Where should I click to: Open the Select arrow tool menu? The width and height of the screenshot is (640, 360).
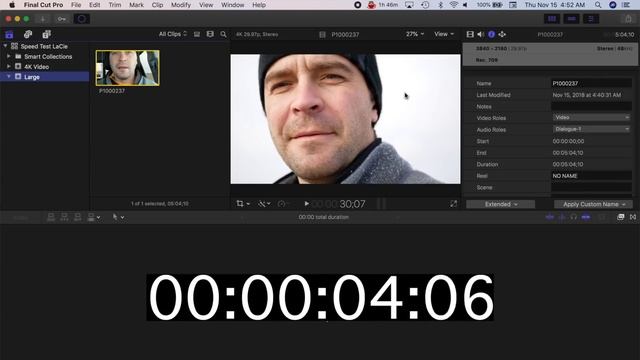click(118, 217)
